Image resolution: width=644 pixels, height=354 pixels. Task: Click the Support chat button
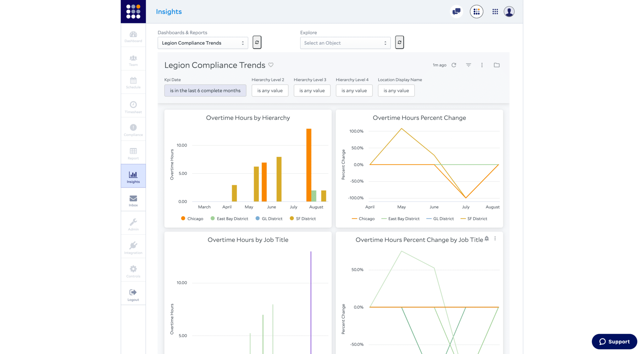(x=614, y=341)
